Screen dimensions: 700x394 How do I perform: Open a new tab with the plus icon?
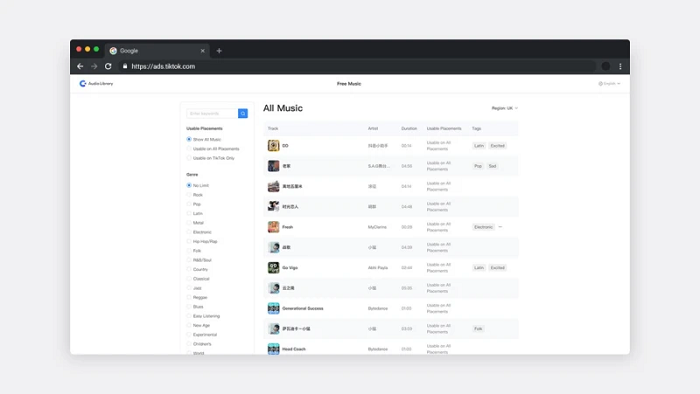tap(219, 51)
